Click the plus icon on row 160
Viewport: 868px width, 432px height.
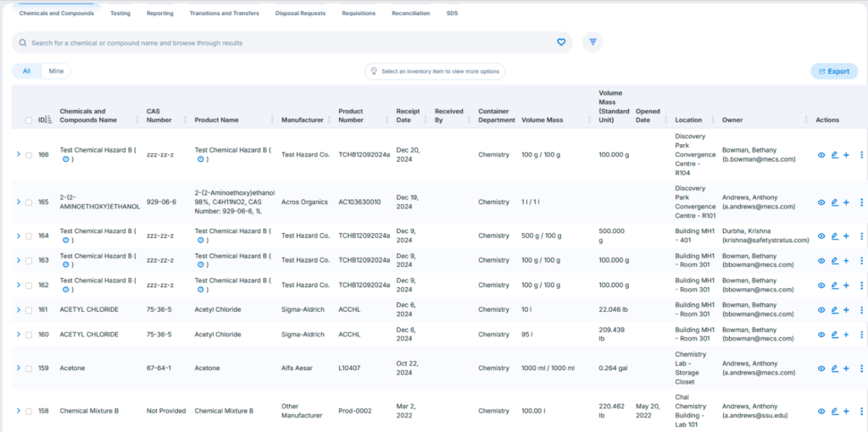click(x=846, y=335)
